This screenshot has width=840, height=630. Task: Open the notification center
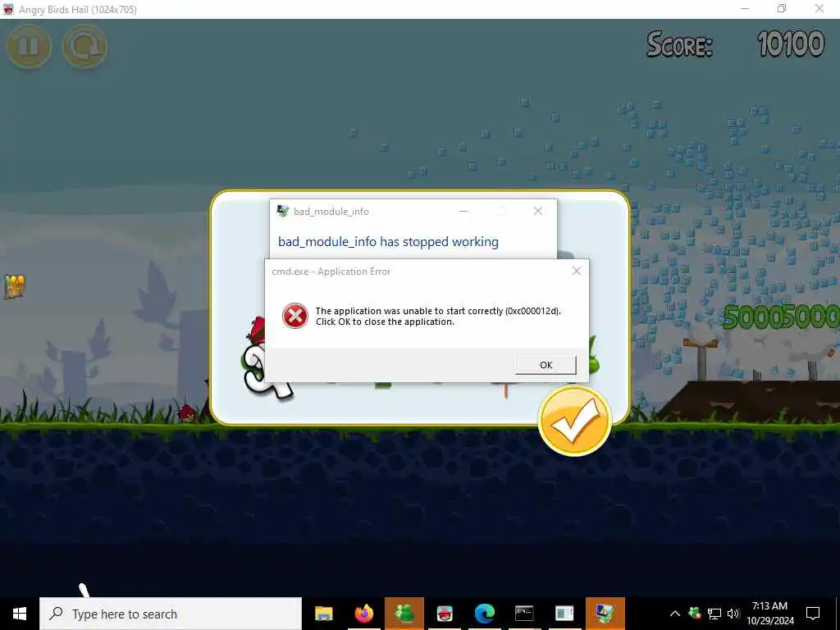813,614
